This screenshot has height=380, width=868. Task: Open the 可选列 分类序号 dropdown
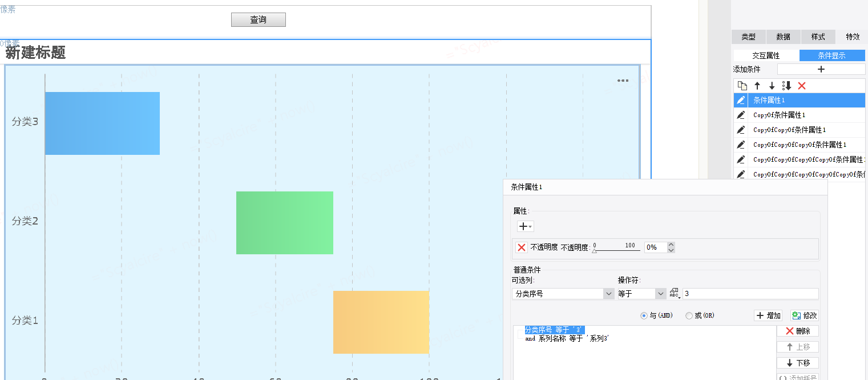608,294
